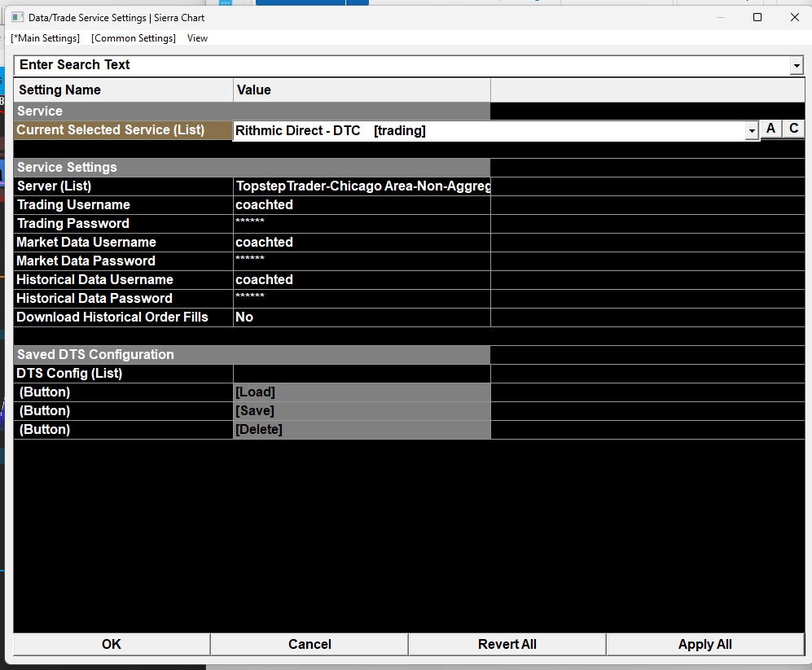812x670 pixels.
Task: Click the Saved DTS Configuration section header
Action: 252,355
